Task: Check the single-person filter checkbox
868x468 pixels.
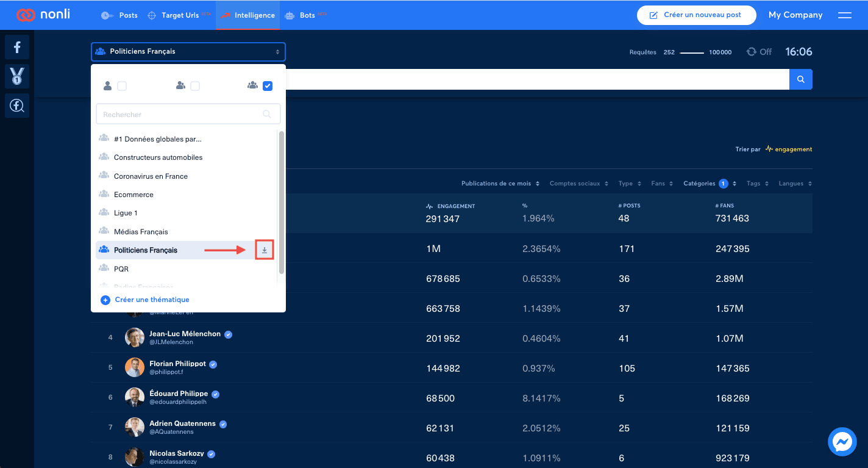Action: (122, 86)
